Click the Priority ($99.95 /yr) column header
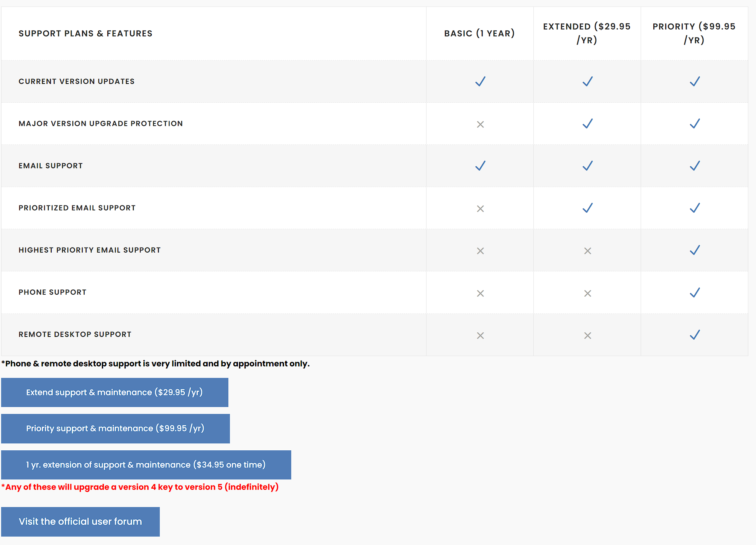The width and height of the screenshot is (756, 545). [x=694, y=33]
